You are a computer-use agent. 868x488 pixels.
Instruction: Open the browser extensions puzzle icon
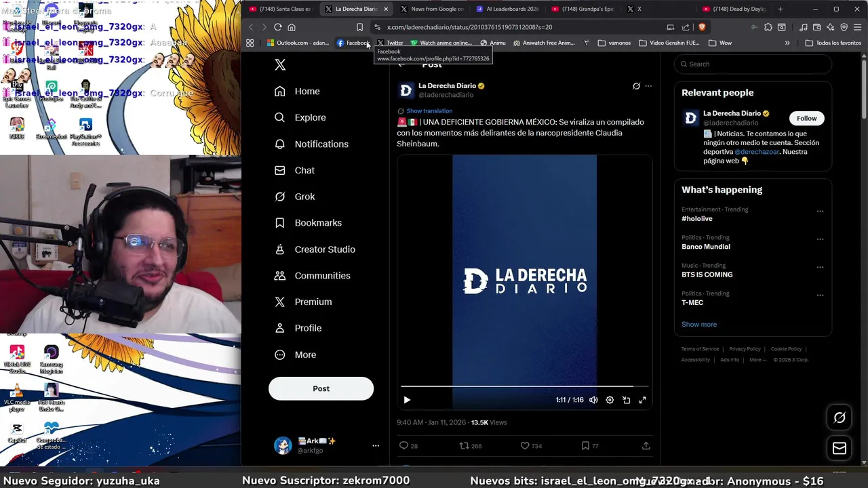768,27
